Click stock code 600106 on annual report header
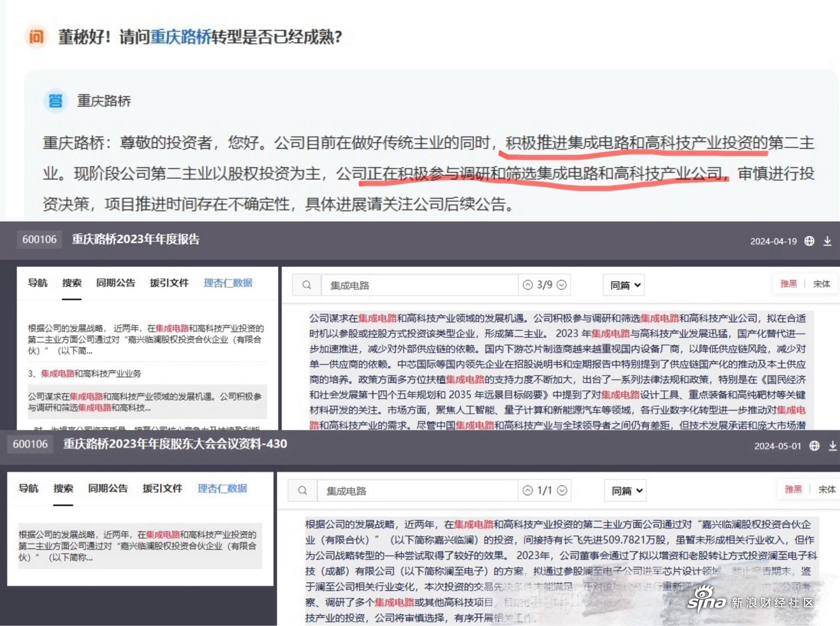Screen dimensions: 840x626 pos(39,239)
